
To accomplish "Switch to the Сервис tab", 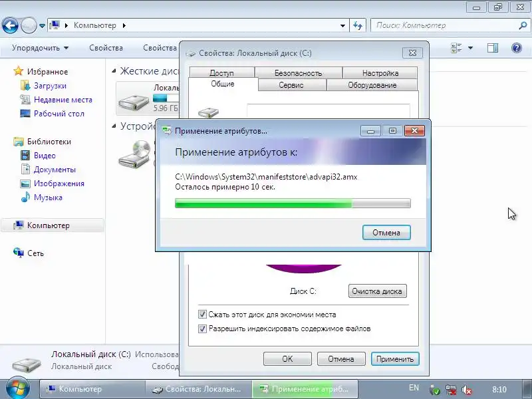I will point(291,85).
